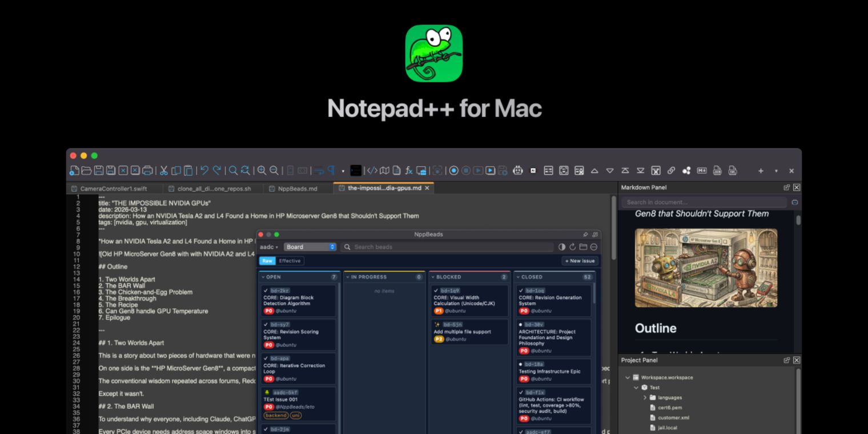The height and width of the screenshot is (434, 868).
Task: Click the Cut scissors icon
Action: (163, 170)
